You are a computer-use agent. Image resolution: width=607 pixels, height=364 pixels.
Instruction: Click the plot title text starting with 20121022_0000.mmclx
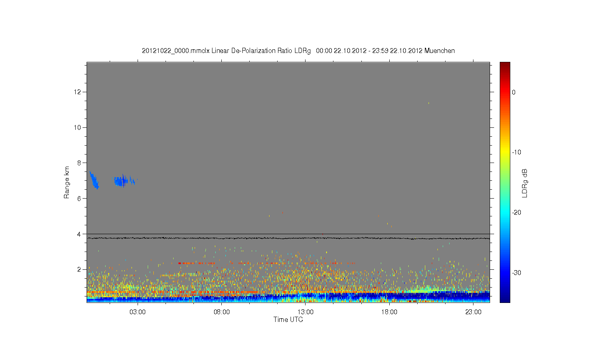298,51
